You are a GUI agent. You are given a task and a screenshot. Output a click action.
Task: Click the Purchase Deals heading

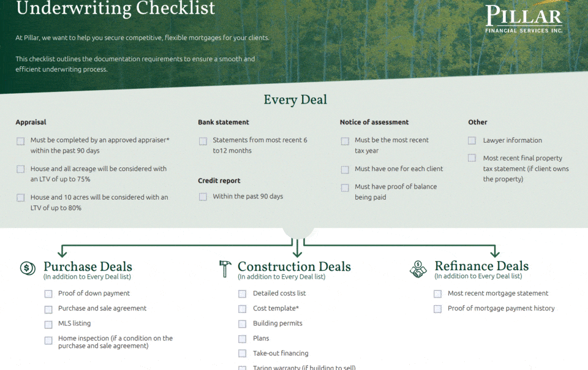pyautogui.click(x=88, y=266)
